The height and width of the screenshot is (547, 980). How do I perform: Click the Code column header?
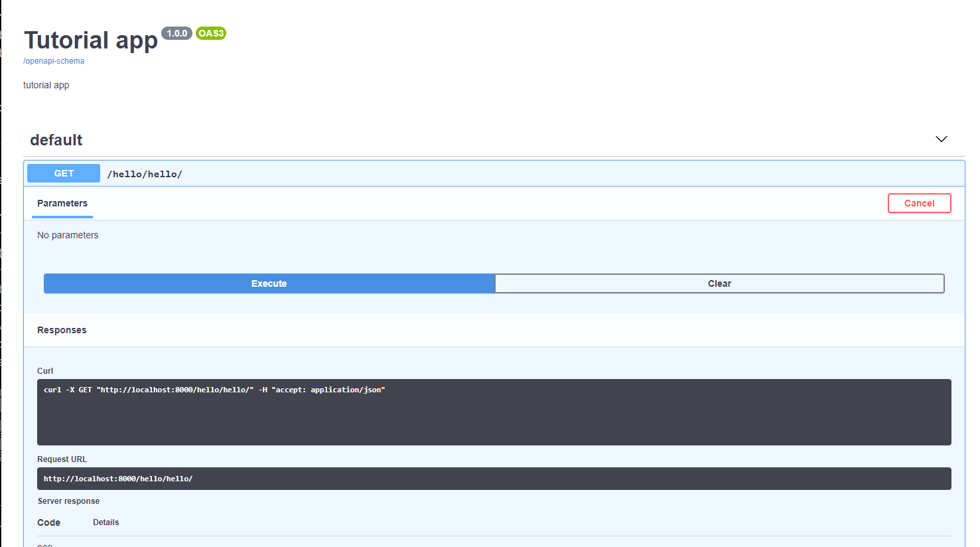click(48, 522)
